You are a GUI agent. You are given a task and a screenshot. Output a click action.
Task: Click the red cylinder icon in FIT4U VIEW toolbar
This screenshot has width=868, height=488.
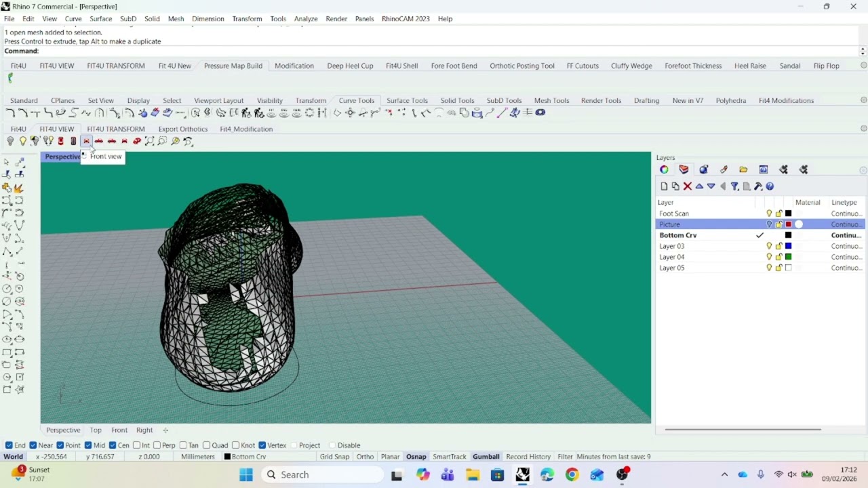click(61, 141)
